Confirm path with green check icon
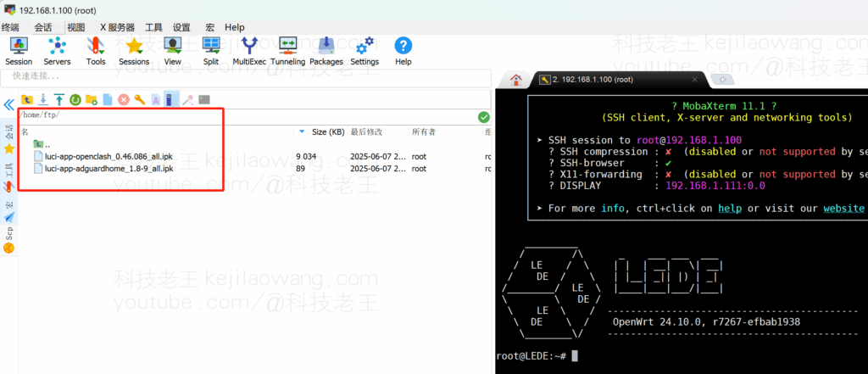 [x=484, y=117]
